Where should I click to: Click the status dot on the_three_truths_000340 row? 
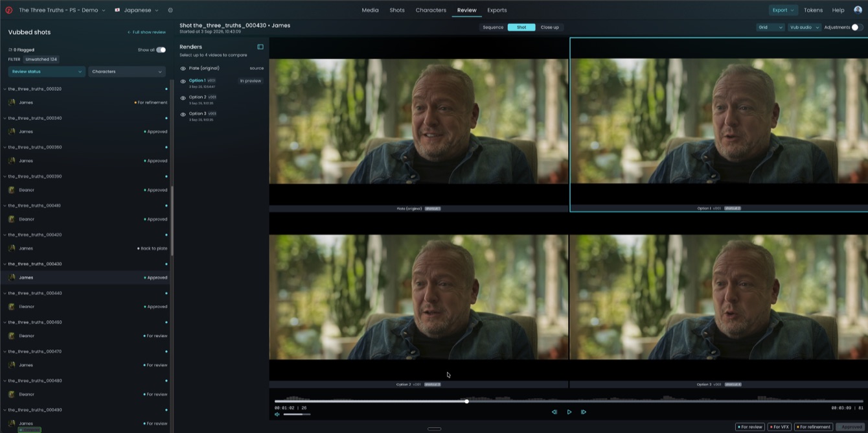click(x=166, y=118)
